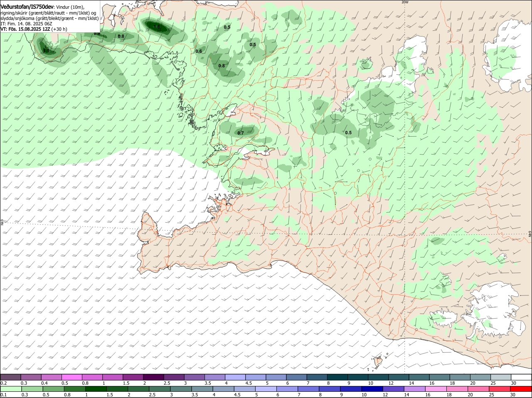This screenshot has height=398, width=532.
Task: Click the '(+30 h)' forecast offset text
Action: (x=60, y=29)
